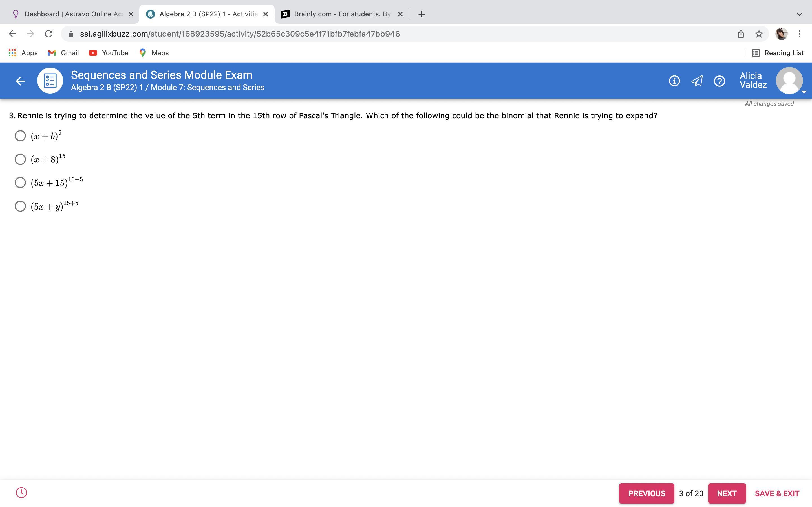Image resolution: width=812 pixels, height=507 pixels.
Task: Choose option (5x + 15)^15-5
Action: (20, 183)
